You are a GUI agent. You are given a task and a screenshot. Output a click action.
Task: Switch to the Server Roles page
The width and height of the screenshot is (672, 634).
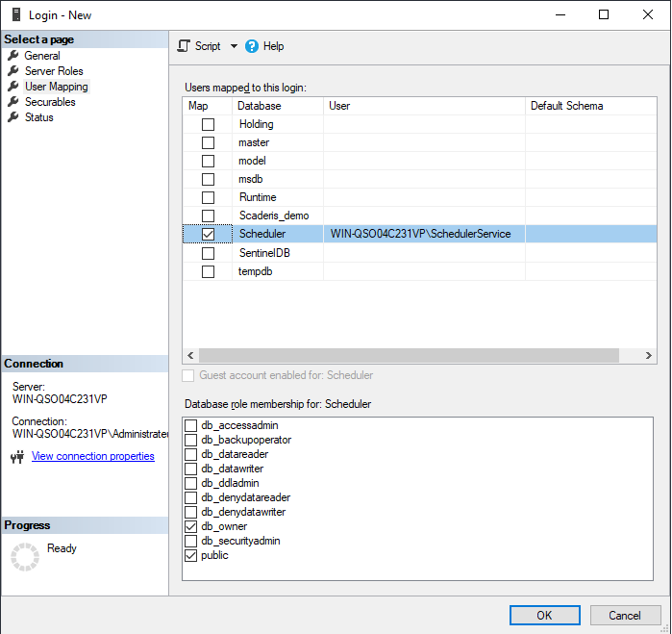(54, 71)
